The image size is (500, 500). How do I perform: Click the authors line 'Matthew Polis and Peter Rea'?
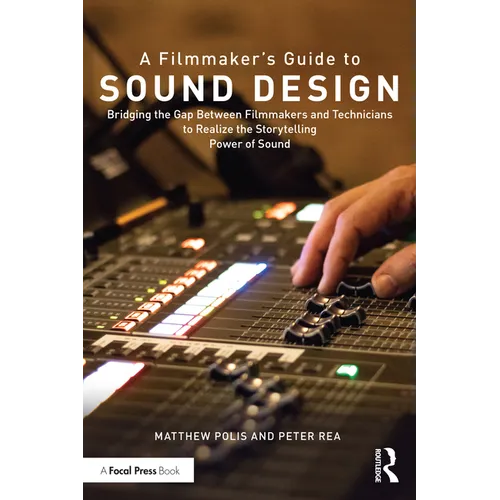click(247, 436)
